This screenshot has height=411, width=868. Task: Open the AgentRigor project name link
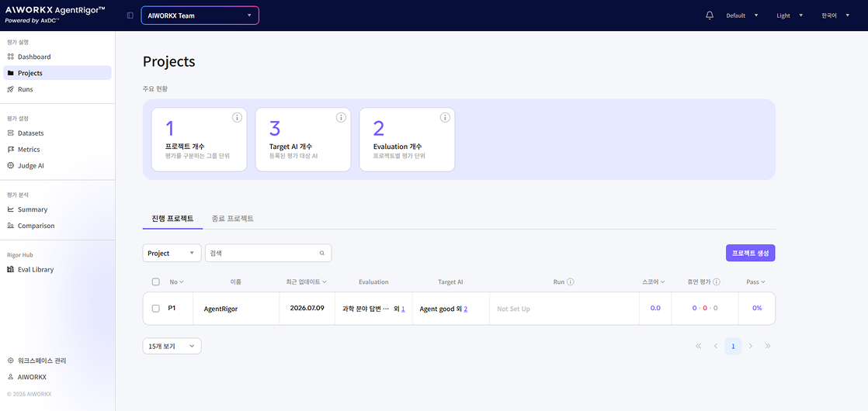220,309
